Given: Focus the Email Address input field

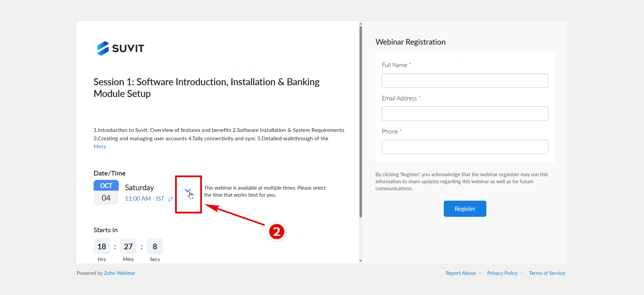Looking at the screenshot, I should (x=465, y=114).
